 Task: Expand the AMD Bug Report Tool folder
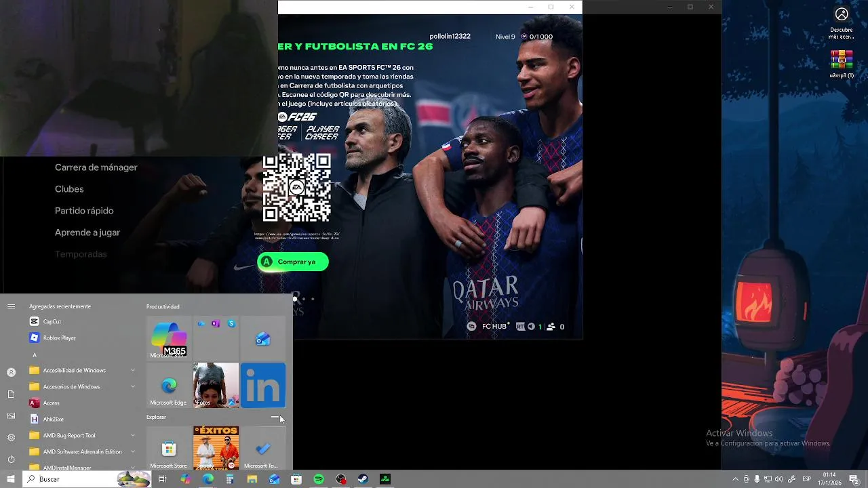(81, 435)
